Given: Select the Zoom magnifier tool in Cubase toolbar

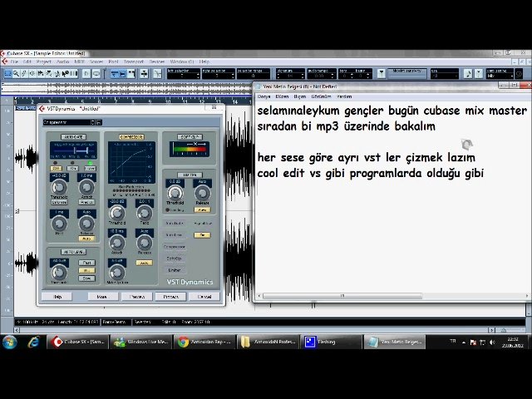Looking at the screenshot, I should click(16, 73).
